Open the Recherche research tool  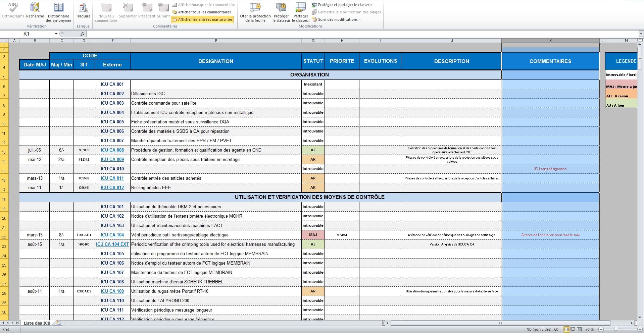click(x=35, y=10)
